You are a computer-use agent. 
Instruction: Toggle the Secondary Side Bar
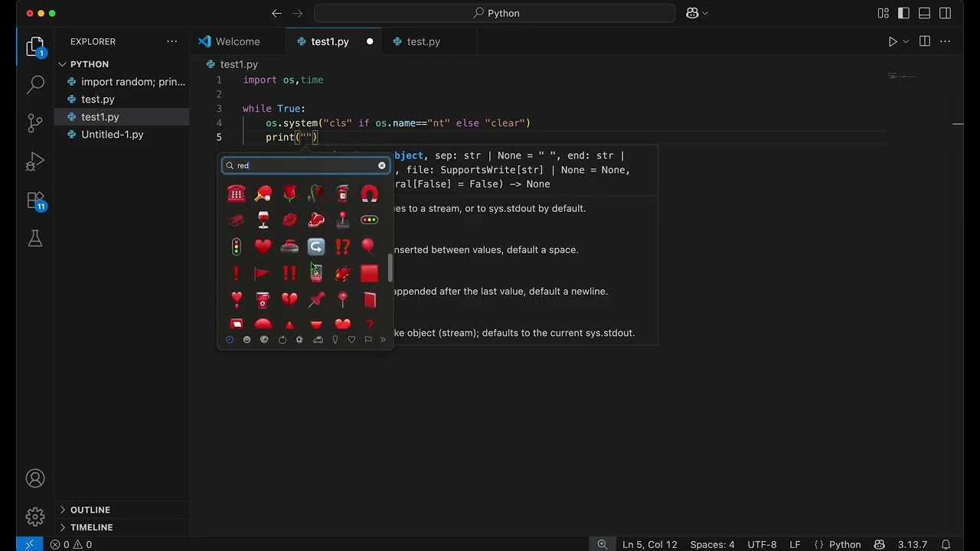point(946,13)
